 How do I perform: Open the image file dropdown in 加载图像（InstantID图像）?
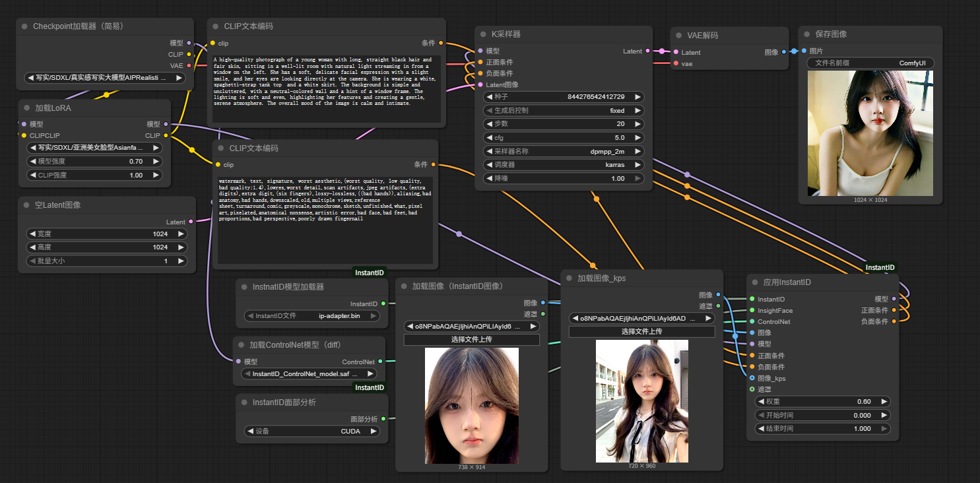pyautogui.click(x=472, y=326)
